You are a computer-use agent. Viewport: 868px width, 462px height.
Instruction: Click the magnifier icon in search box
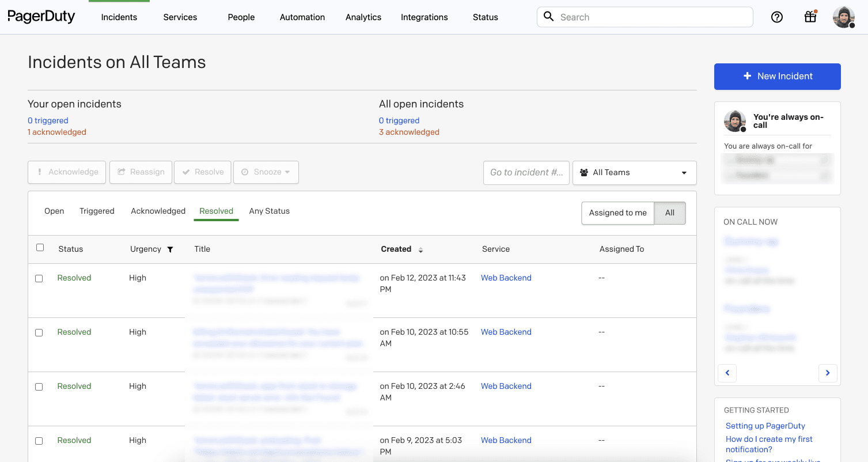[549, 17]
